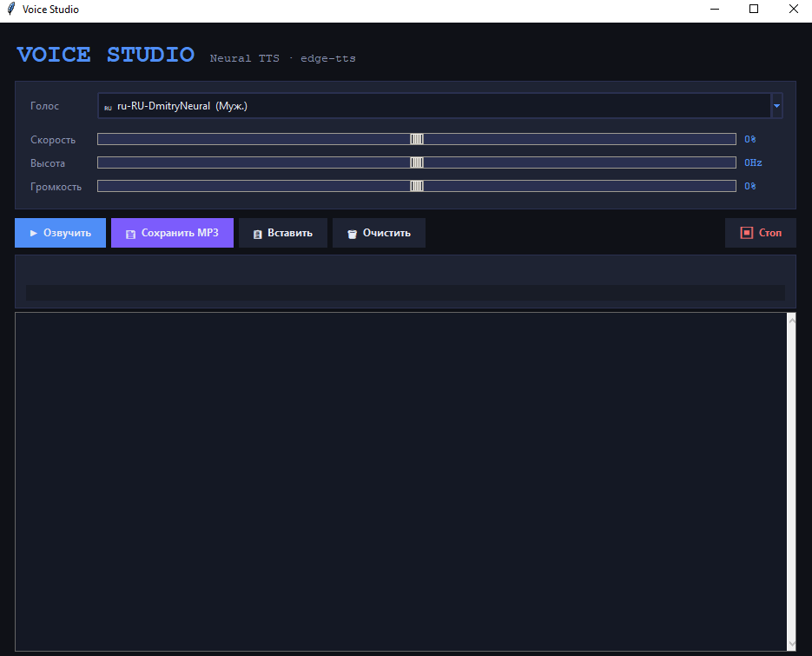Click the red stop square icon
The width and height of the screenshot is (812, 656).
point(746,233)
